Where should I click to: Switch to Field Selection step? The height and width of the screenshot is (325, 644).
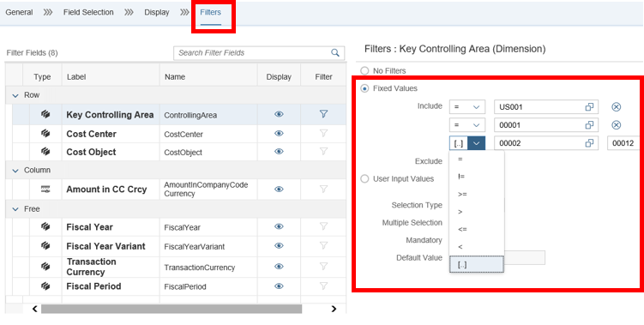[x=88, y=12]
